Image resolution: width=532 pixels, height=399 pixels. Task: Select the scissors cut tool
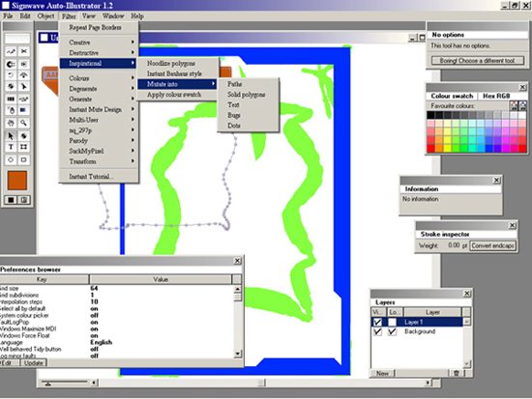click(23, 51)
